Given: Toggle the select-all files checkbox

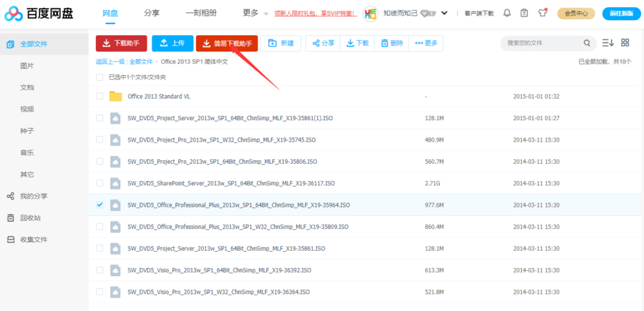Looking at the screenshot, I should point(99,77).
